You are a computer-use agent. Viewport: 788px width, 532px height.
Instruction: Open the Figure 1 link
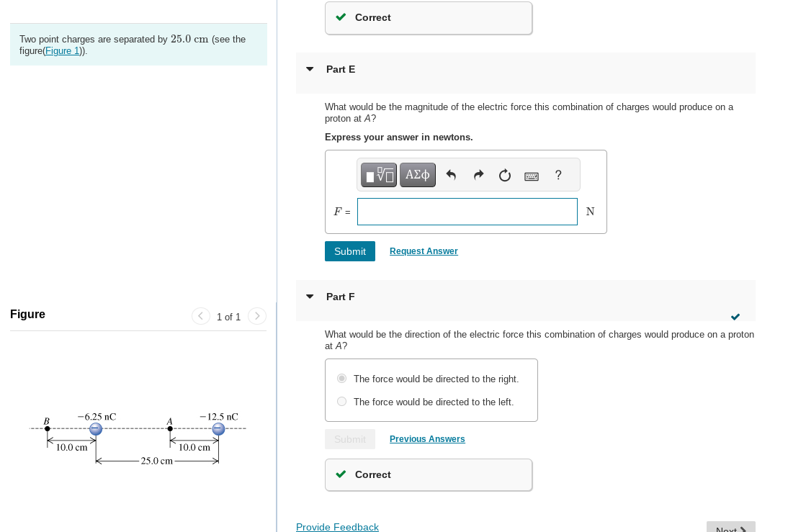[62, 50]
